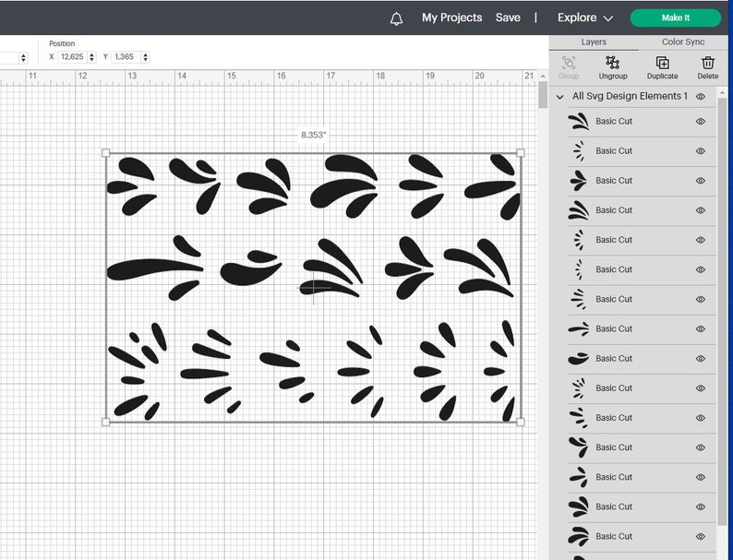The height and width of the screenshot is (560, 733).
Task: Toggle visibility of the first Basic Cut layer
Action: click(701, 122)
